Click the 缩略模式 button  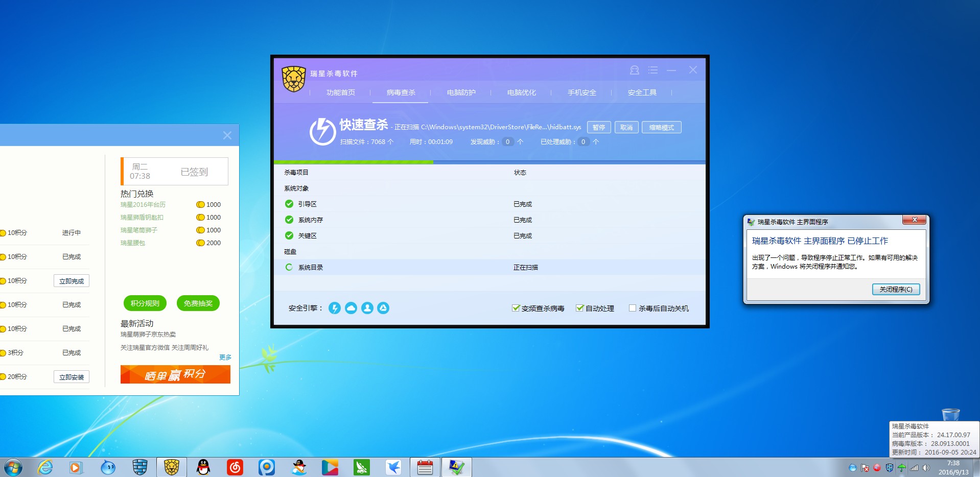point(662,127)
